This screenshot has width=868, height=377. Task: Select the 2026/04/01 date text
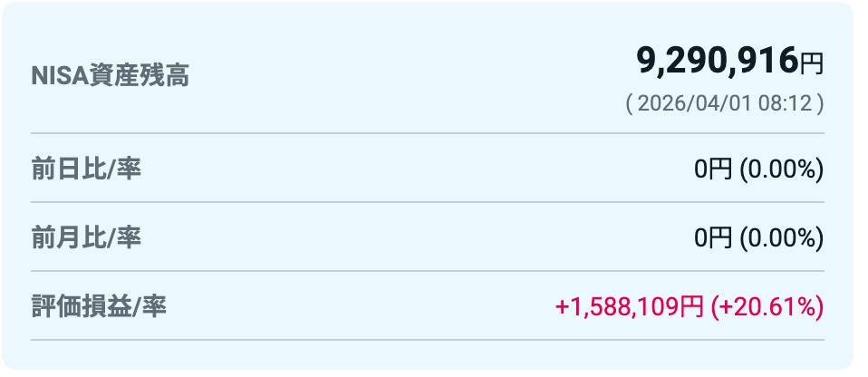[696, 104]
